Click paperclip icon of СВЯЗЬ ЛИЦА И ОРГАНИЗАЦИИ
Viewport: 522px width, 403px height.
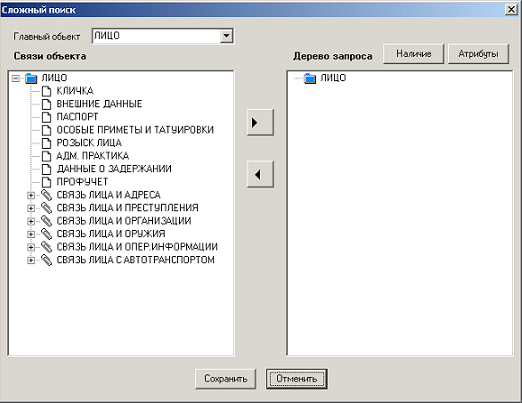click(46, 221)
